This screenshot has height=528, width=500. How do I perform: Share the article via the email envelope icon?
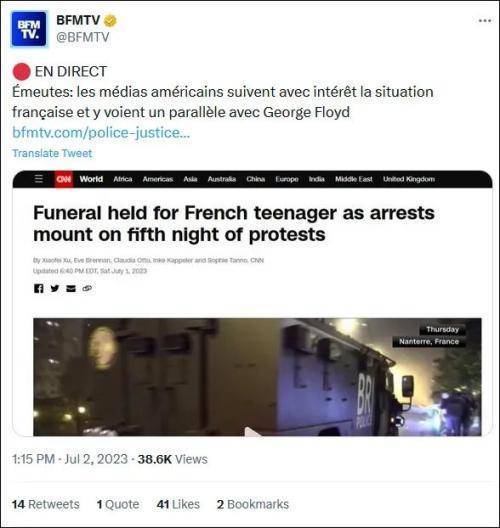pyautogui.click(x=71, y=288)
